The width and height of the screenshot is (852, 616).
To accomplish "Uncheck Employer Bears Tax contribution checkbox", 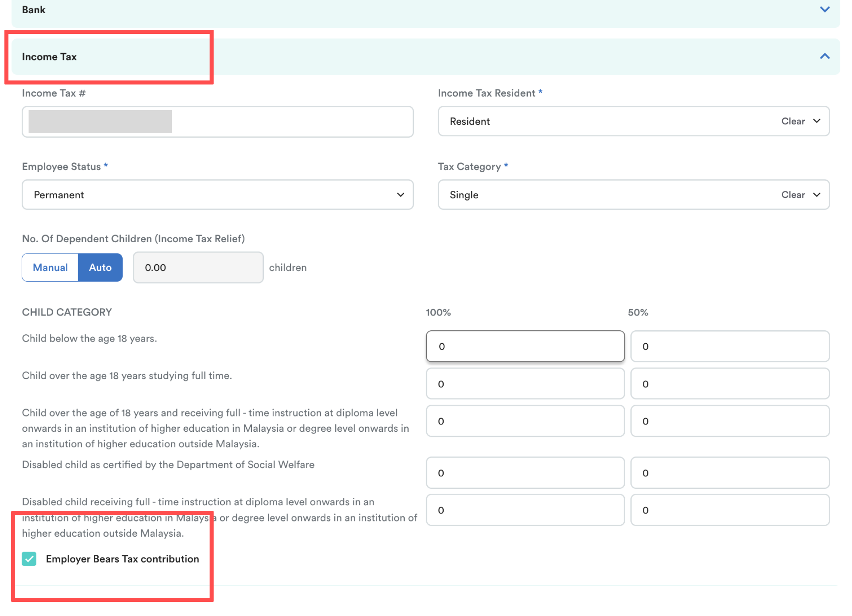I will 29,559.
